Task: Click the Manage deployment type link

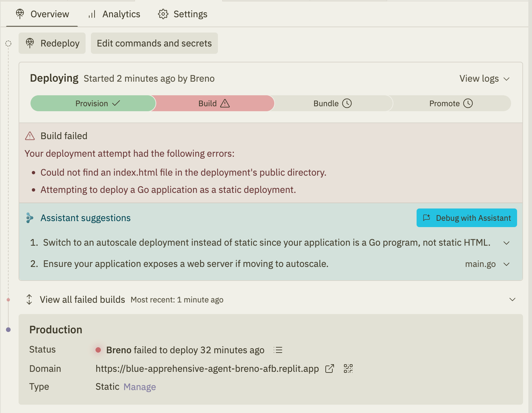Action: 140,387
